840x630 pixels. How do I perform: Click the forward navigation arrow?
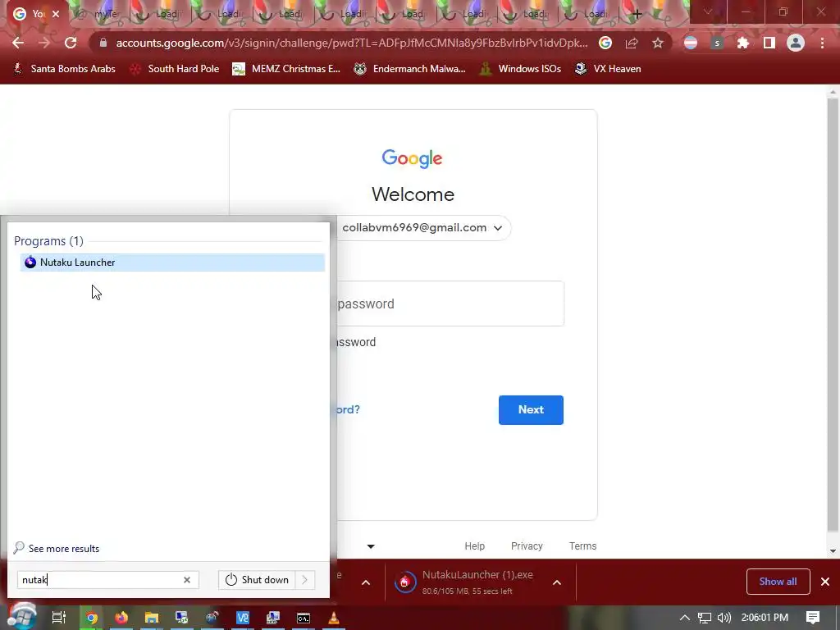pos(44,43)
